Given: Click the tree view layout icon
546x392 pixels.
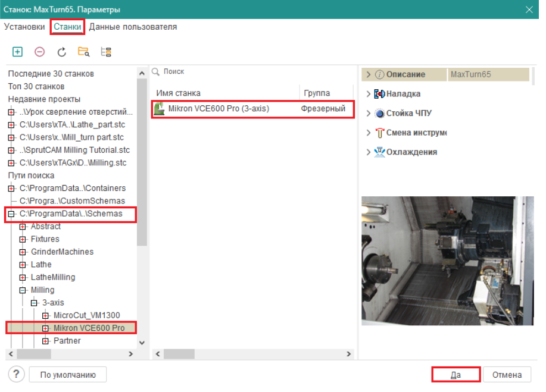Looking at the screenshot, I should (106, 52).
